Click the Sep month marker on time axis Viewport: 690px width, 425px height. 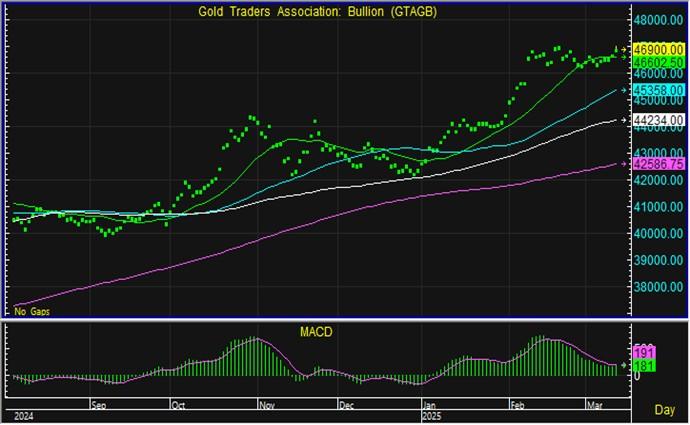click(x=99, y=405)
